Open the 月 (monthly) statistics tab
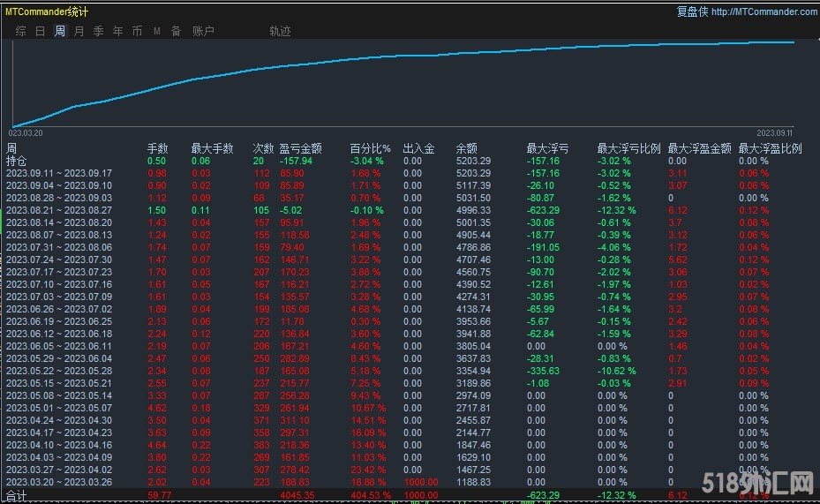The height and width of the screenshot is (504, 820). (x=79, y=31)
